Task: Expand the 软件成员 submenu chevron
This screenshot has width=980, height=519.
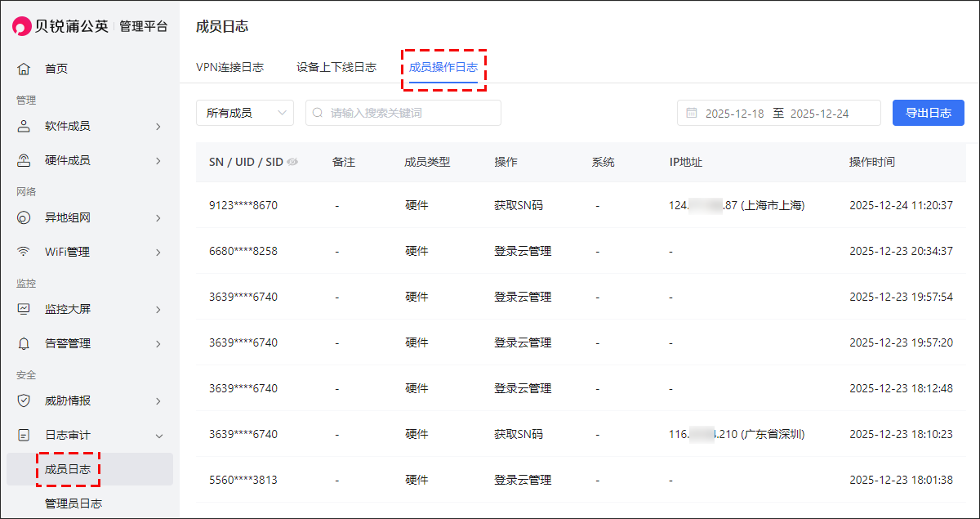Action: 158,126
